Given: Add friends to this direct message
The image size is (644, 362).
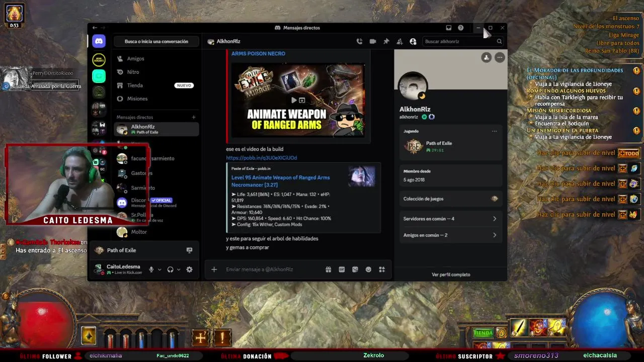Looking at the screenshot, I should point(399,42).
